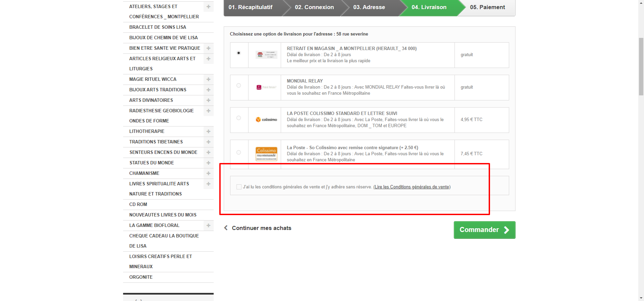
Task: Open the Lithotherapie category link
Action: (x=147, y=132)
